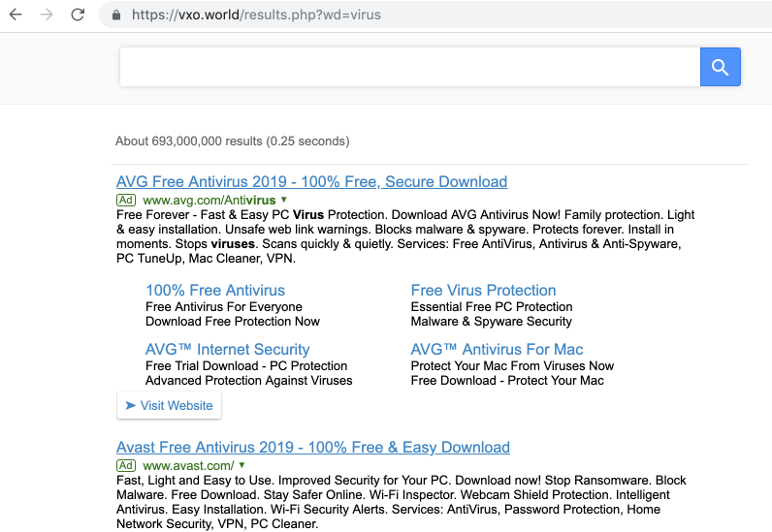The width and height of the screenshot is (772, 532).
Task: Click the padlock site security icon
Action: [116, 16]
